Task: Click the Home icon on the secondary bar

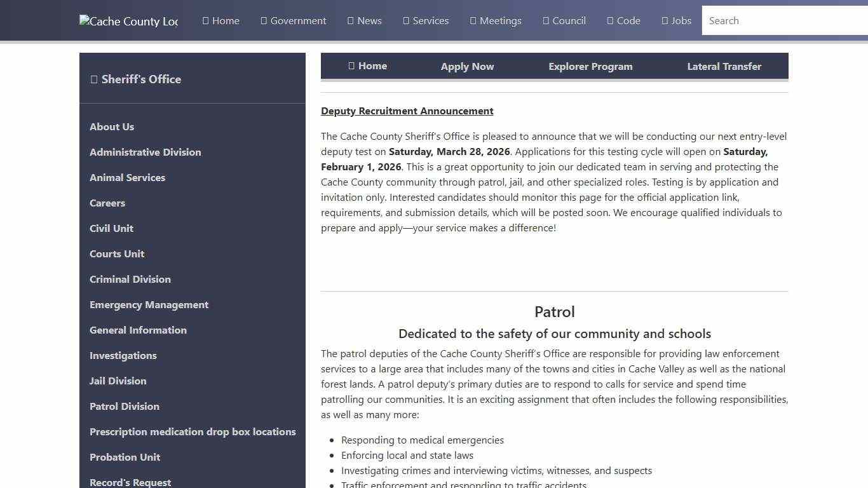Action: (x=351, y=65)
